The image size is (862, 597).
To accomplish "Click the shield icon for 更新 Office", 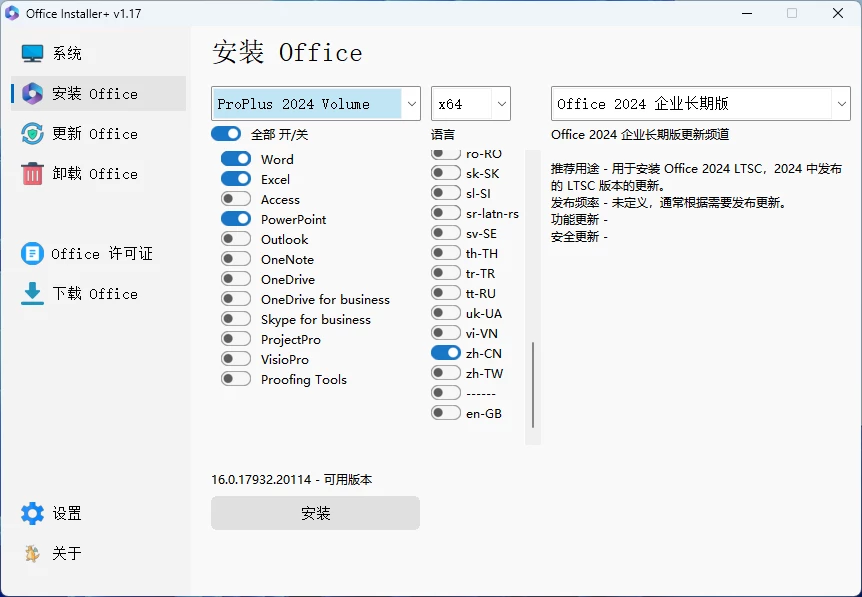I will [x=33, y=134].
